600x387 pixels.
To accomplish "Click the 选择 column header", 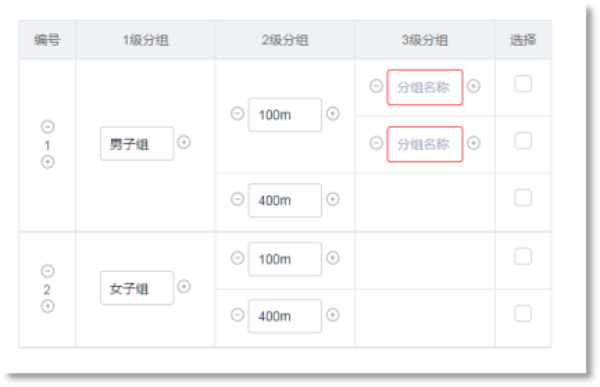I will [x=523, y=40].
